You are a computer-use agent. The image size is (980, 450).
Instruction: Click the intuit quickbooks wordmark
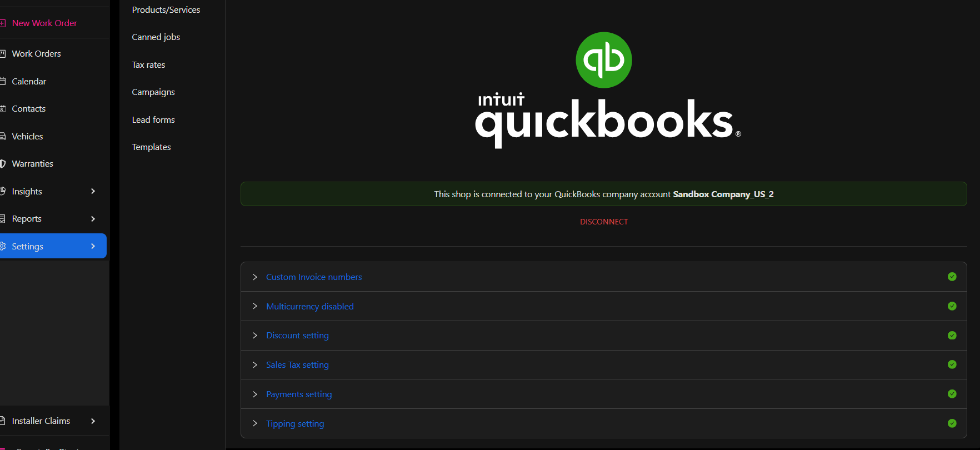pos(608,121)
